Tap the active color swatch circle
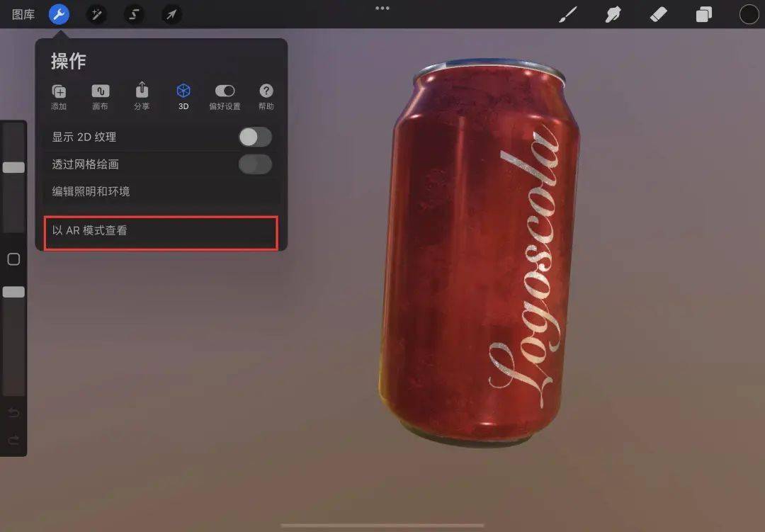This screenshot has height=532, width=765. (x=749, y=14)
